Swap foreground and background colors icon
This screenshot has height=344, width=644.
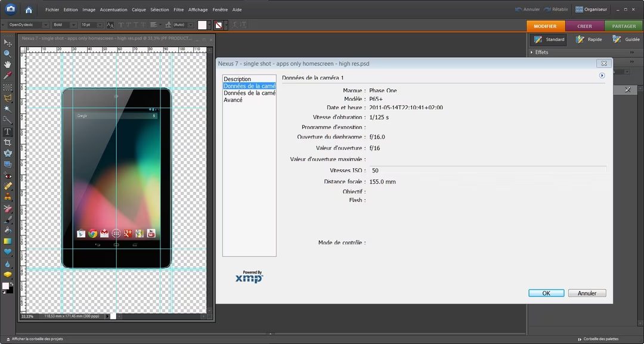[x=11, y=284]
